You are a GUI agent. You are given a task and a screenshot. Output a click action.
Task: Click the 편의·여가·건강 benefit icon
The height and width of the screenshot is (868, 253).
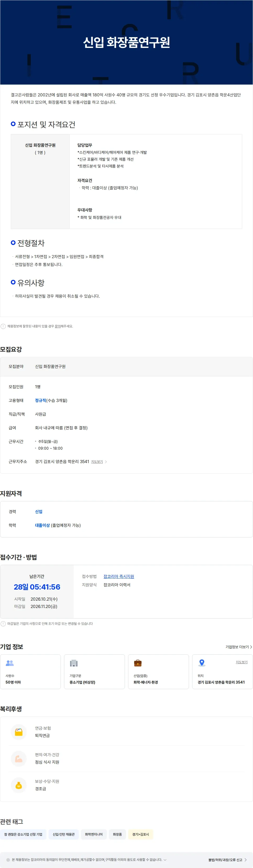pyautogui.click(x=19, y=758)
